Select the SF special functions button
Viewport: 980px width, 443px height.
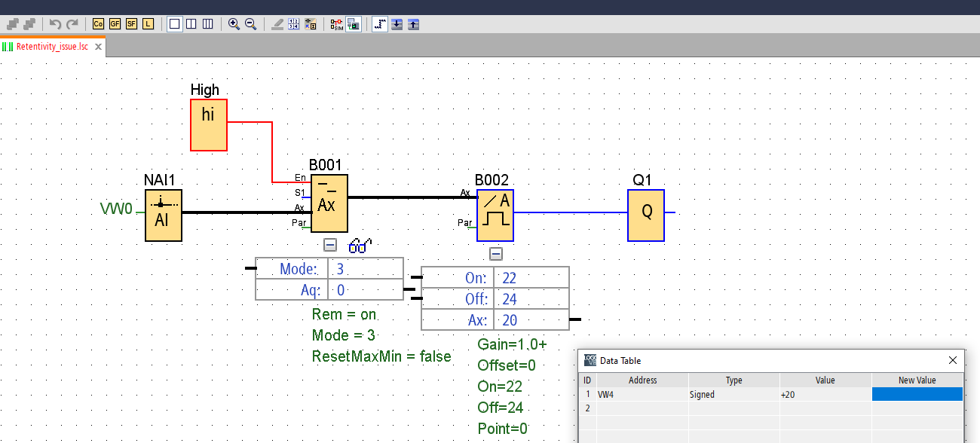pyautogui.click(x=131, y=24)
